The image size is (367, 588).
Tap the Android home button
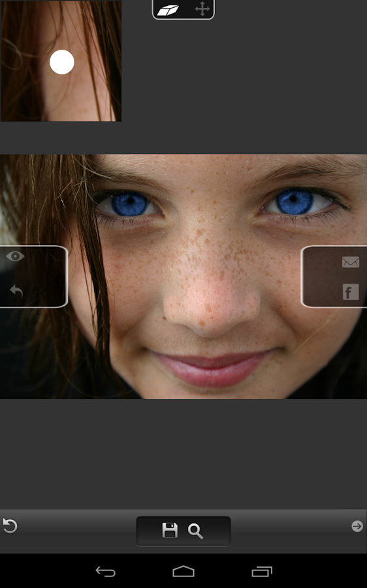coord(183,571)
